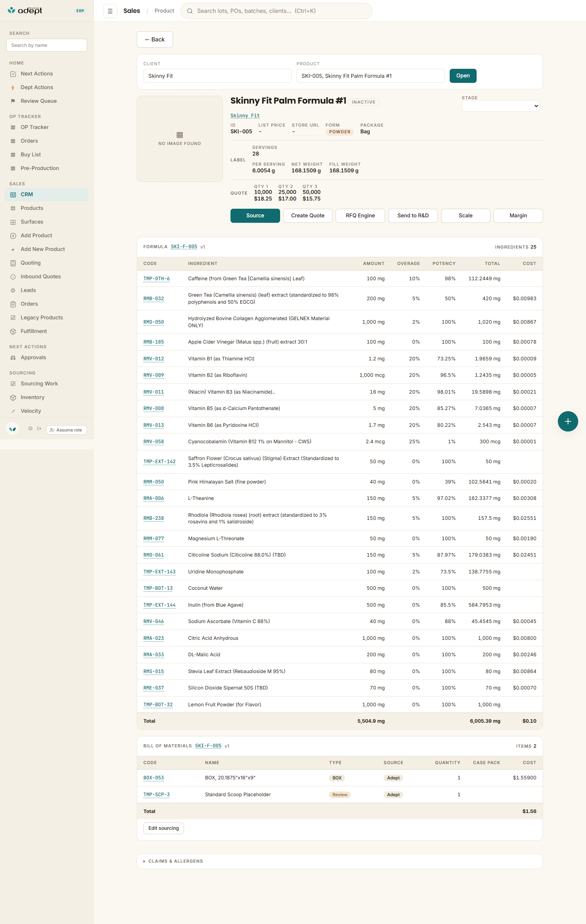Viewport: 586px width, 924px height.
Task: Open Orders under OP Tracker
Action: (x=29, y=141)
